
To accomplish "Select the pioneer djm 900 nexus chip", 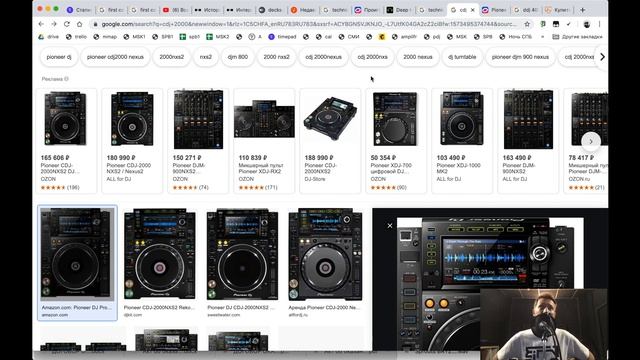I will 520,57.
